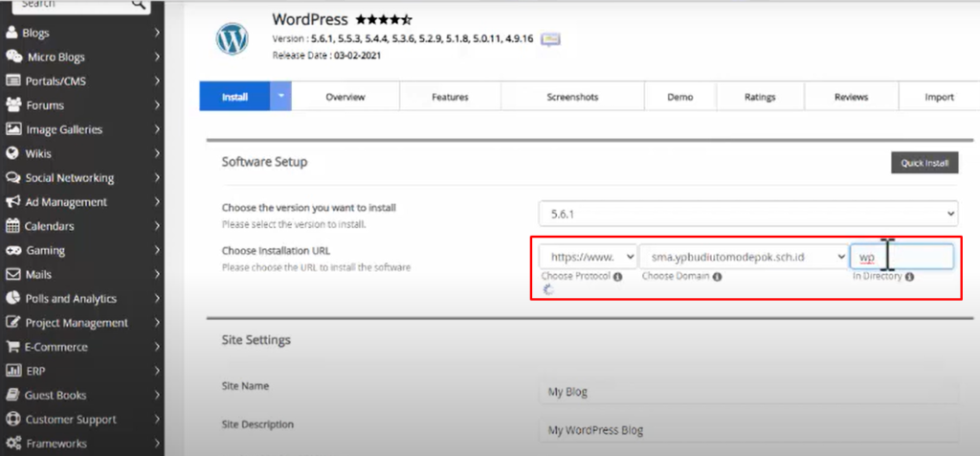Switch to the Reviews tab

(851, 97)
